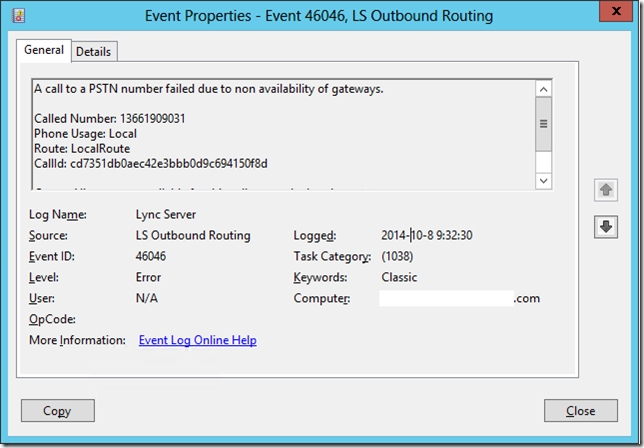Click the Copy button
Image resolution: width=644 pixels, height=448 pixels.
(58, 411)
